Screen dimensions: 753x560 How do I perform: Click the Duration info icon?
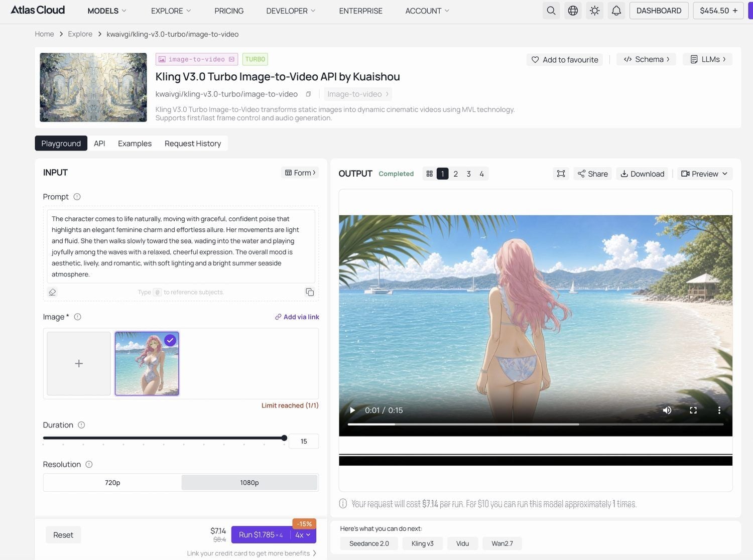pos(81,425)
